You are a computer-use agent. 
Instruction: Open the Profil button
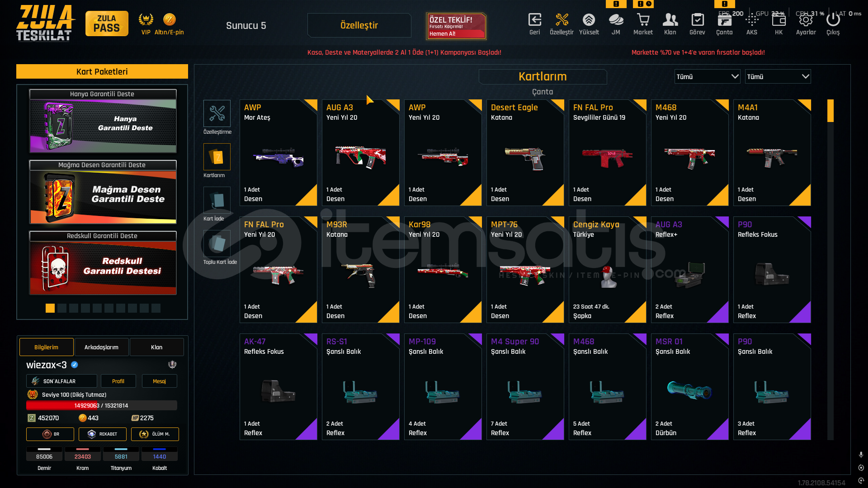pos(118,381)
